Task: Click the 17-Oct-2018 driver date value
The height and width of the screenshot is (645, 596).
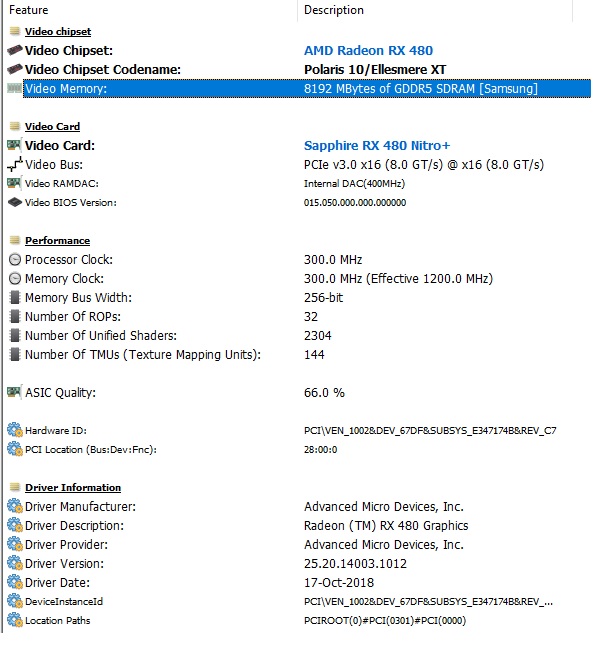Action: 339,582
